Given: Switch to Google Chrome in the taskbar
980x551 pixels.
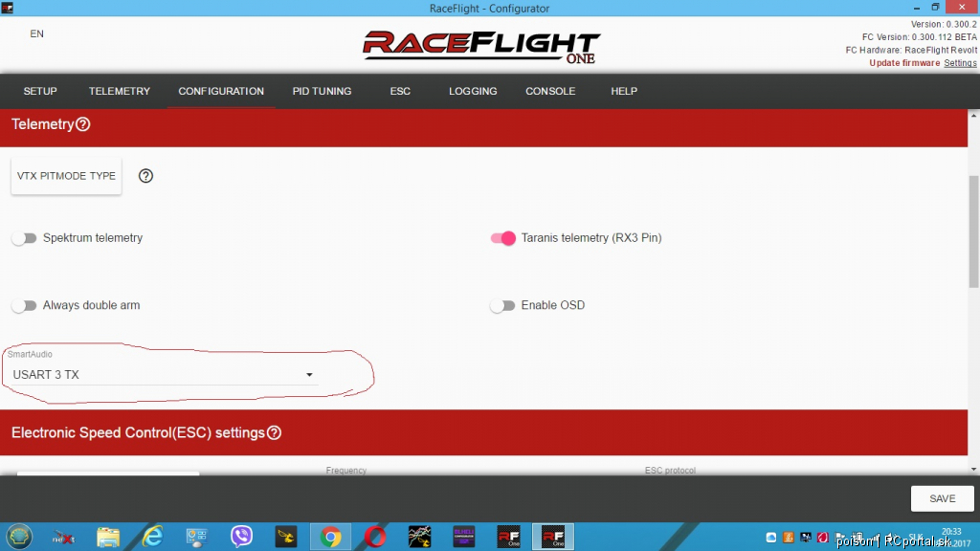Looking at the screenshot, I should coord(330,537).
